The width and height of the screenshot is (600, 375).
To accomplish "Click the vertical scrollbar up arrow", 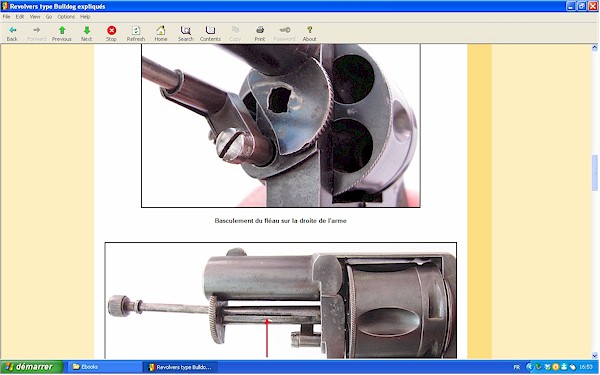I will pos(595,48).
